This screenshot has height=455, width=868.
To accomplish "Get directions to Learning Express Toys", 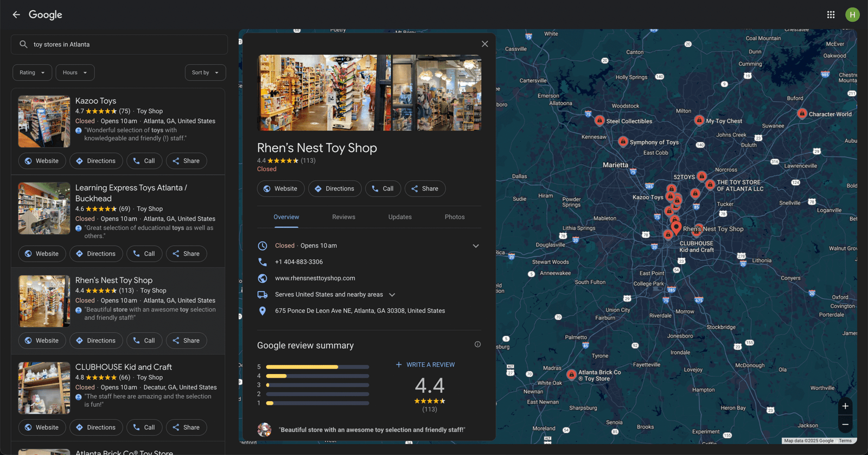I will [95, 254].
